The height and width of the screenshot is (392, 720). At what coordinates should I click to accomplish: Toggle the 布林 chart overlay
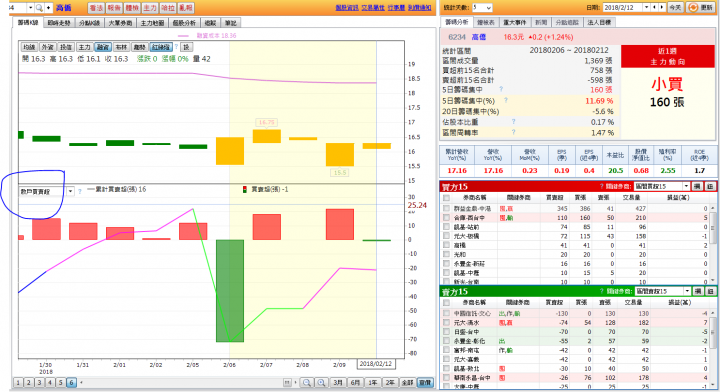click(121, 47)
